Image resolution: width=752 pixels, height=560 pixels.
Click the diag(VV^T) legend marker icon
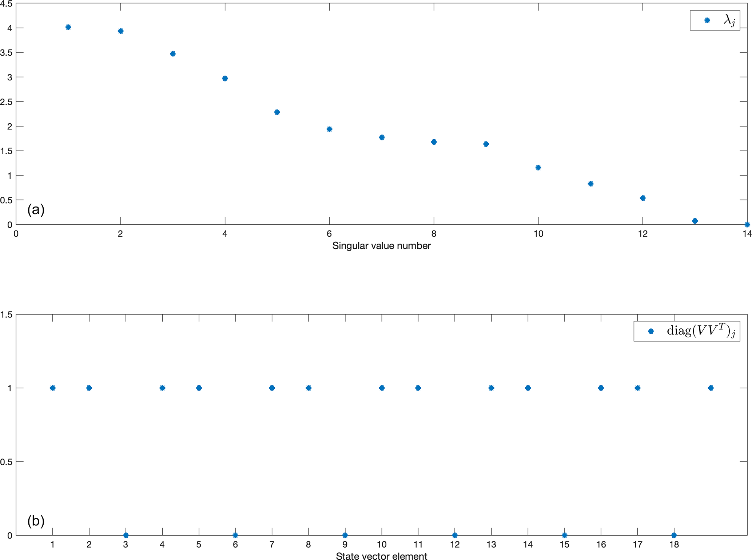pos(651,331)
